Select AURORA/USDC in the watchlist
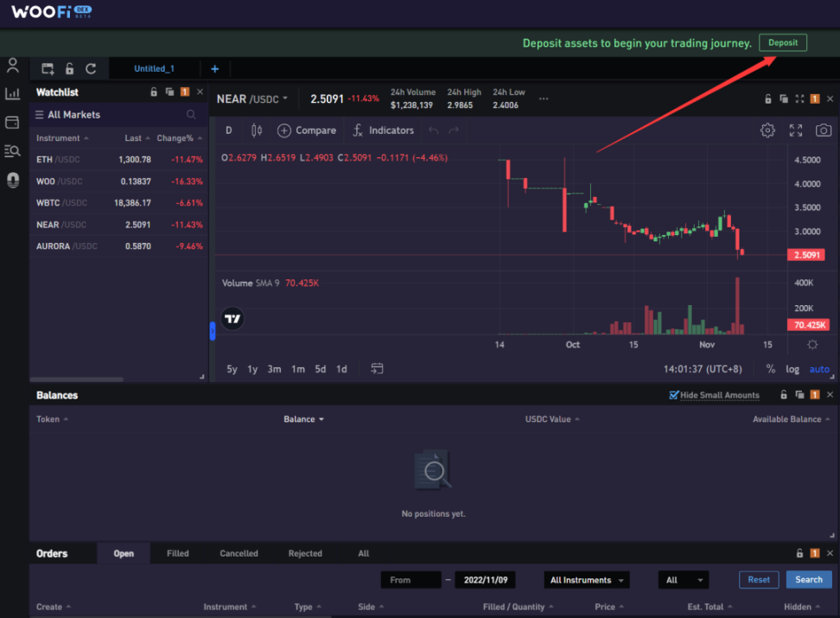 click(119, 246)
